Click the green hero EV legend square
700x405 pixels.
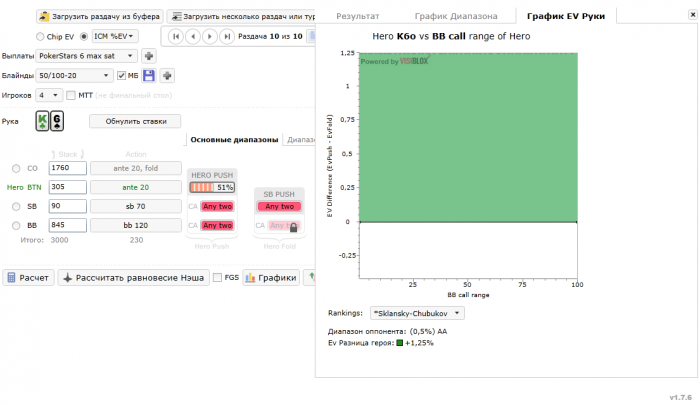click(400, 343)
